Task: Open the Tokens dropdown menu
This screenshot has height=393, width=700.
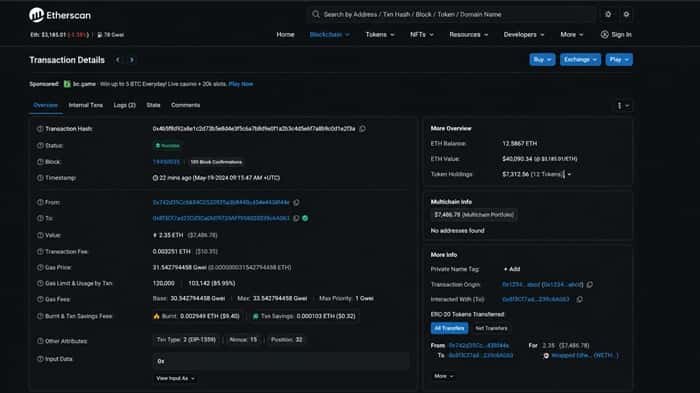Action: click(380, 34)
